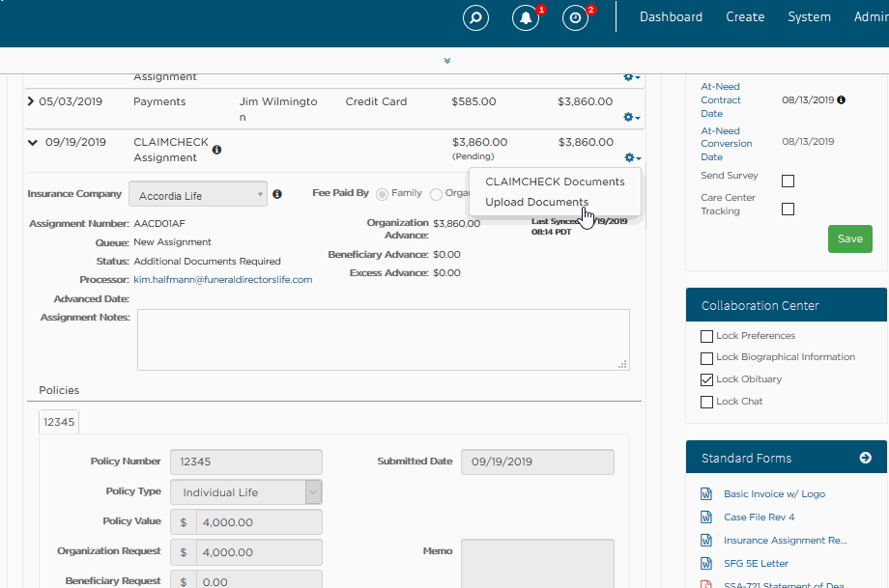This screenshot has width=889, height=588.
Task: Click inside the Assignment Notes text area
Action: tap(385, 338)
